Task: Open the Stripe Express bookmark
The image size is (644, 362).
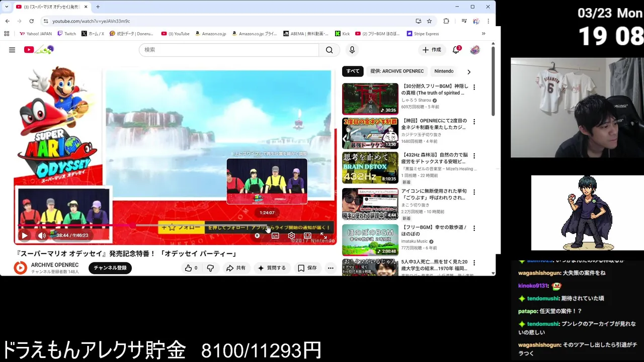Action: click(x=423, y=34)
